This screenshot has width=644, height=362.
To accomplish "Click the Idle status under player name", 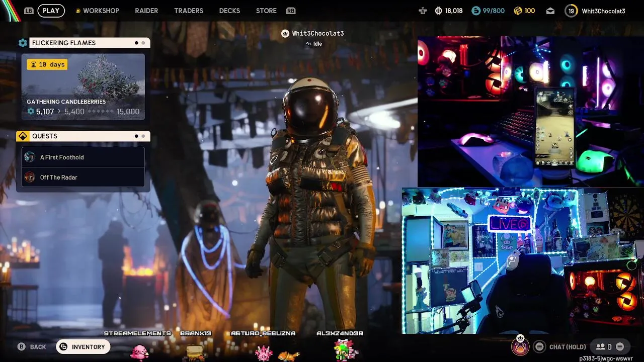I will pos(314,44).
